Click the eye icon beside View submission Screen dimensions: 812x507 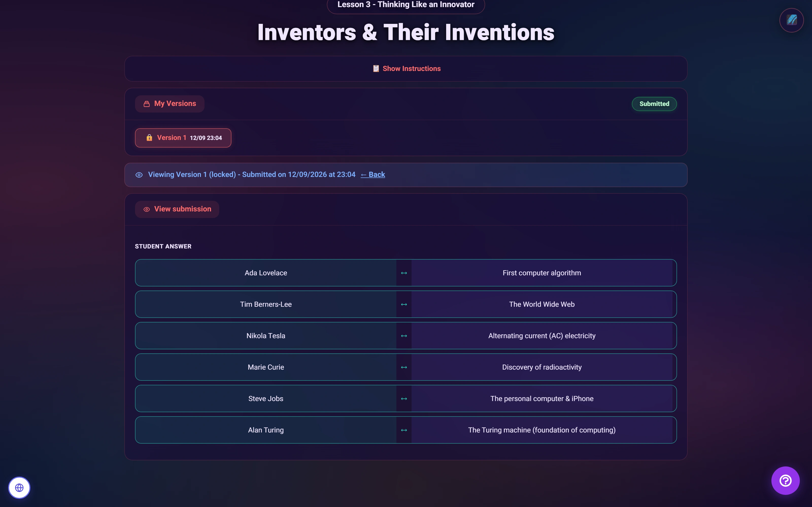[147, 209]
